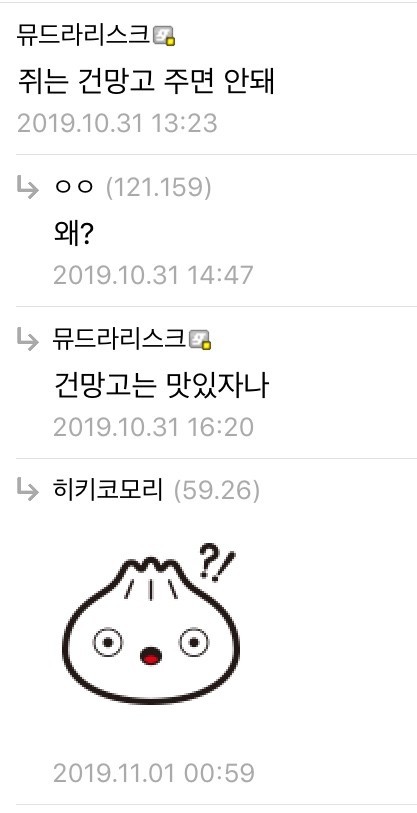Click the ?! marks on dumpling sticker

click(217, 562)
